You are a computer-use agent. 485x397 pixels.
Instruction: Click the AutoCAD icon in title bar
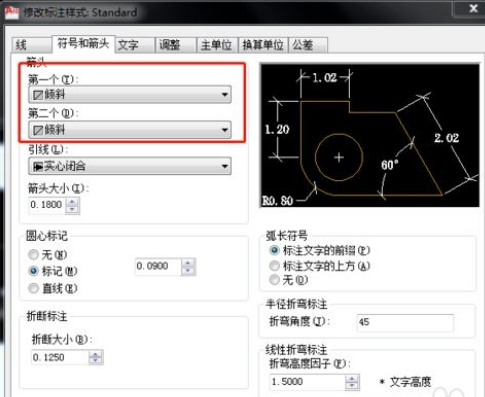pos(12,13)
